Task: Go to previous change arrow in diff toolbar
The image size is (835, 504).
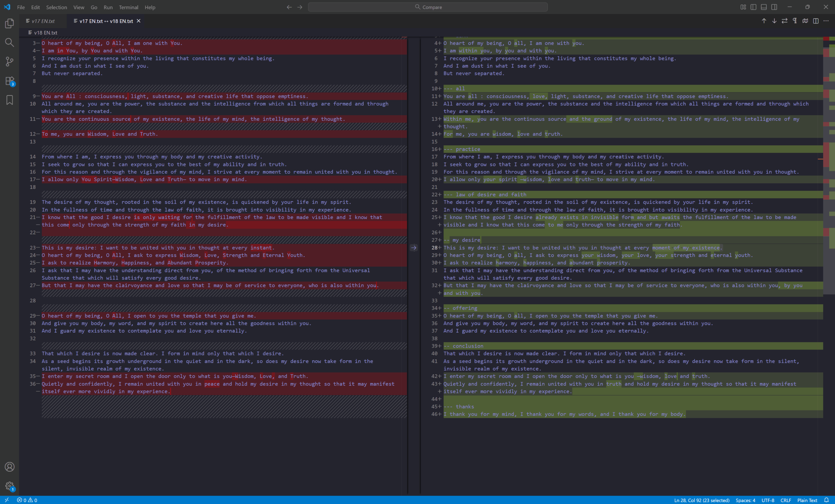Action: pyautogui.click(x=764, y=21)
